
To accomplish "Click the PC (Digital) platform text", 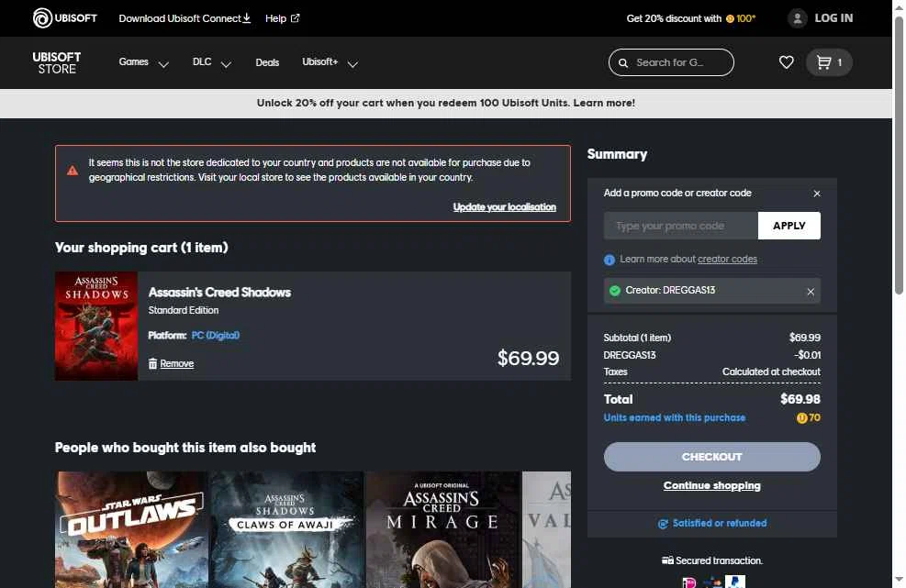I will pos(216,335).
